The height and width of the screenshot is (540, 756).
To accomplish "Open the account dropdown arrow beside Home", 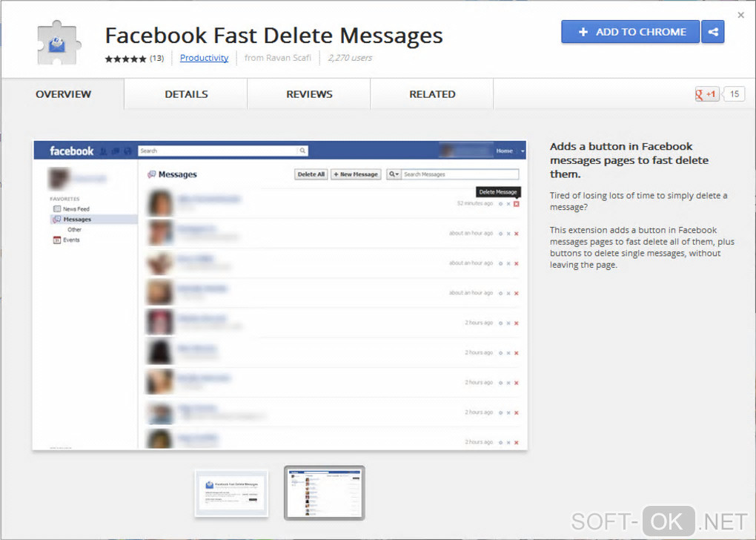I will [x=523, y=151].
